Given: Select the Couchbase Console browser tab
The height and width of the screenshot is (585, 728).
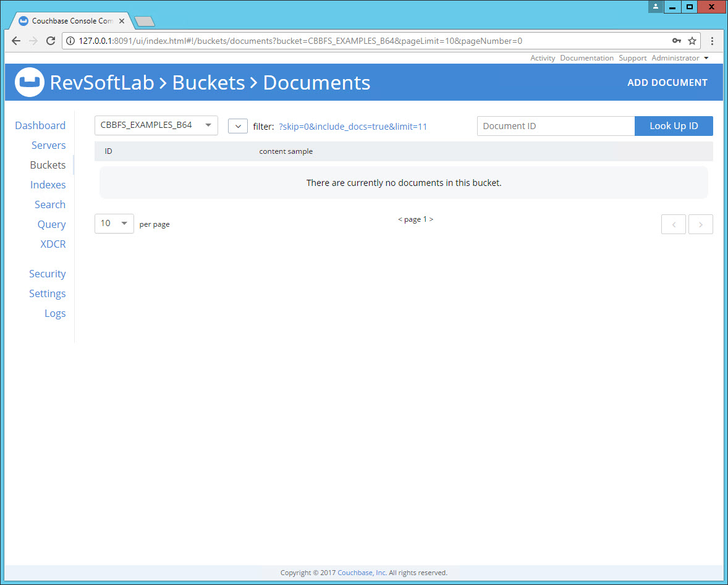Looking at the screenshot, I should (x=72, y=21).
